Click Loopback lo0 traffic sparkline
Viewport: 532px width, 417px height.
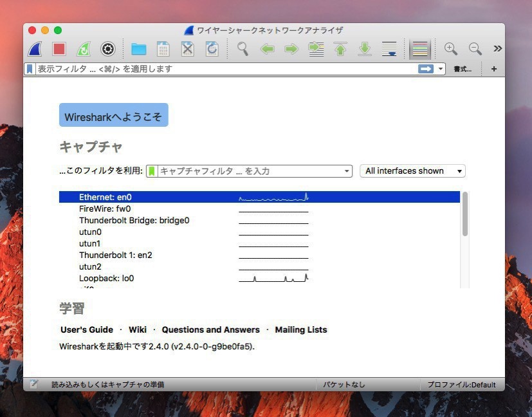pyautogui.click(x=273, y=278)
